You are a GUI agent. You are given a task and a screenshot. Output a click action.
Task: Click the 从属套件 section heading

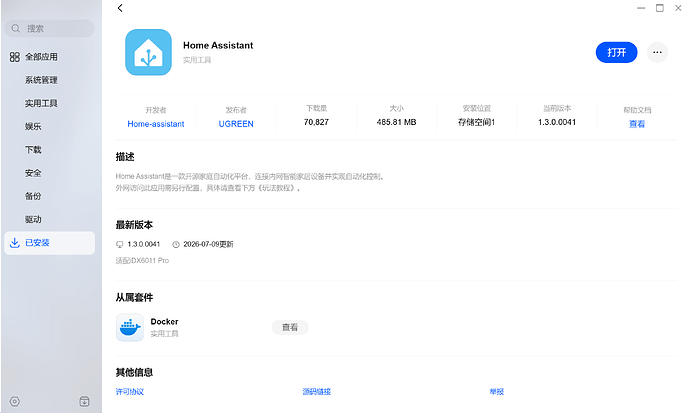(x=134, y=297)
